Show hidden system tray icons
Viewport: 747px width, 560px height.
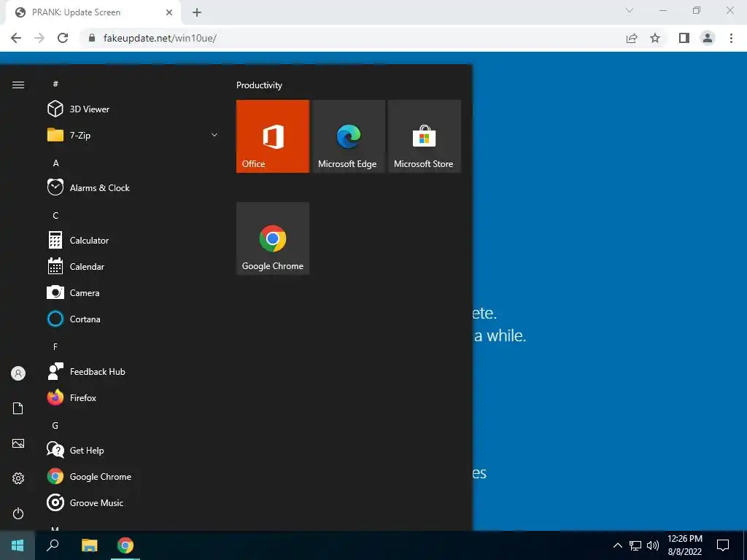click(x=617, y=545)
